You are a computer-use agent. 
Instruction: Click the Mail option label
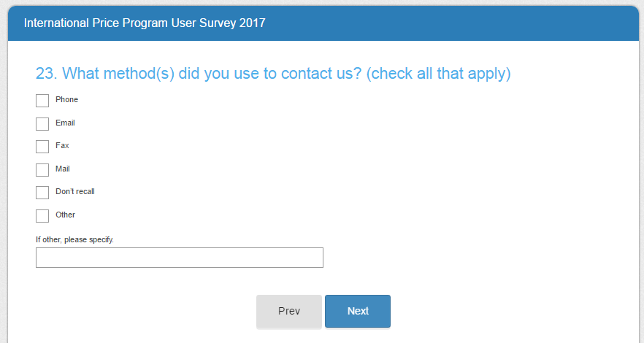coord(63,169)
